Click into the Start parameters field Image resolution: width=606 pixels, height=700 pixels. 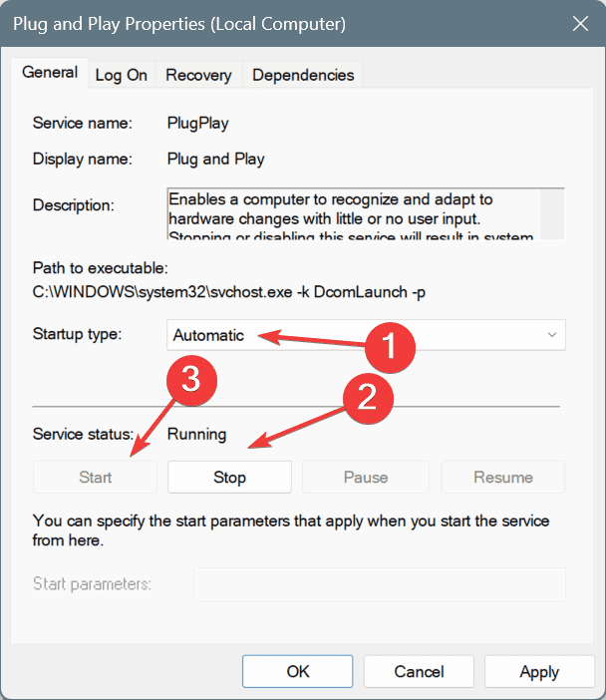(x=380, y=584)
